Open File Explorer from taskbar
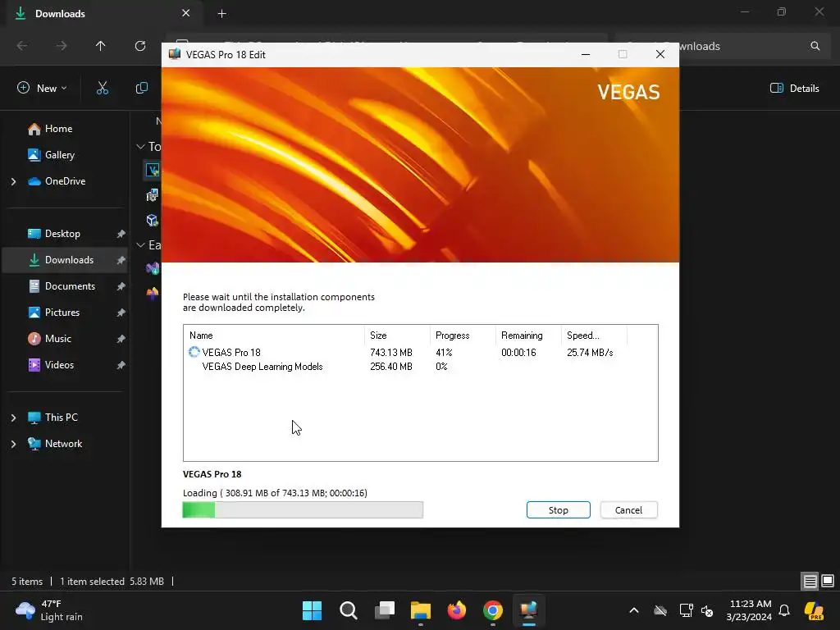The image size is (840, 630). (x=421, y=610)
